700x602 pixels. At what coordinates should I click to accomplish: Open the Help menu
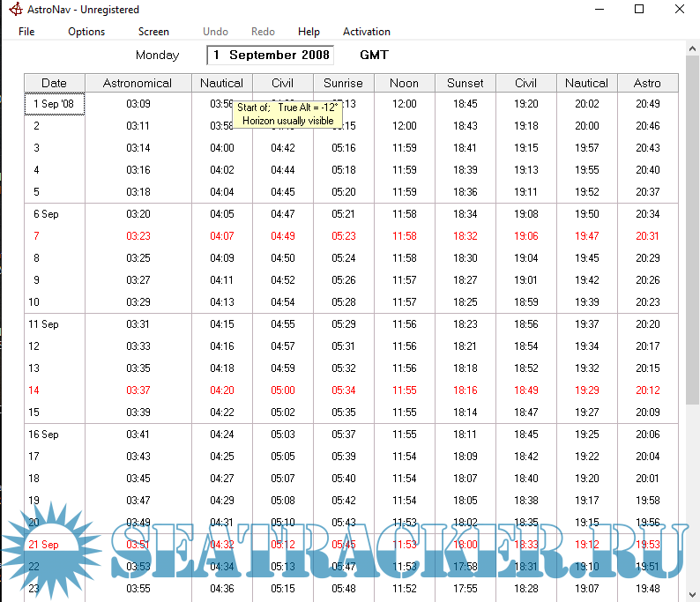[309, 32]
